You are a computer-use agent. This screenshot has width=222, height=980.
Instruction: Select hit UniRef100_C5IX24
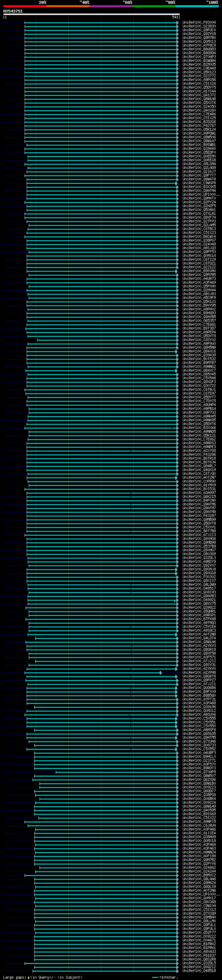(199, 83)
